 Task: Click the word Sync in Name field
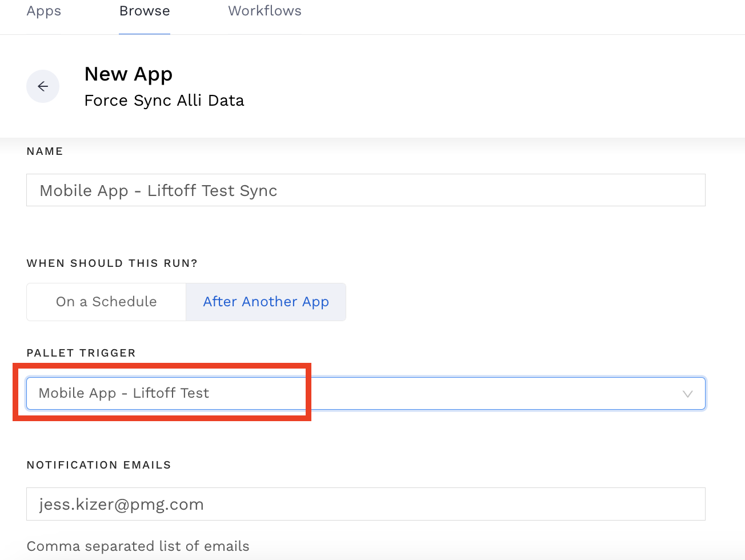pos(258,191)
